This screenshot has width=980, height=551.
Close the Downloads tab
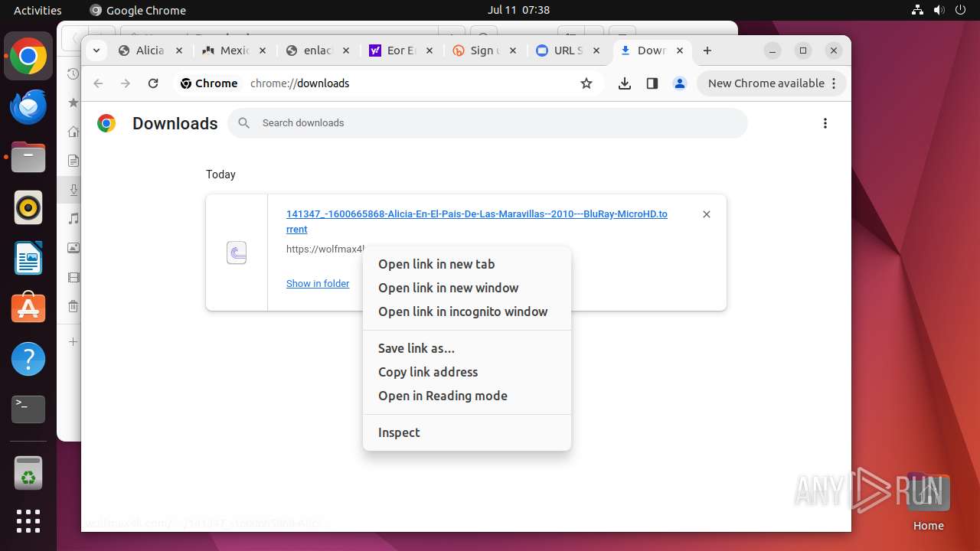click(x=680, y=51)
